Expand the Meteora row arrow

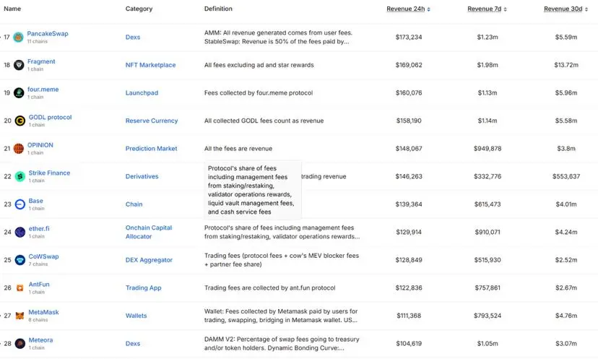tap(2, 343)
